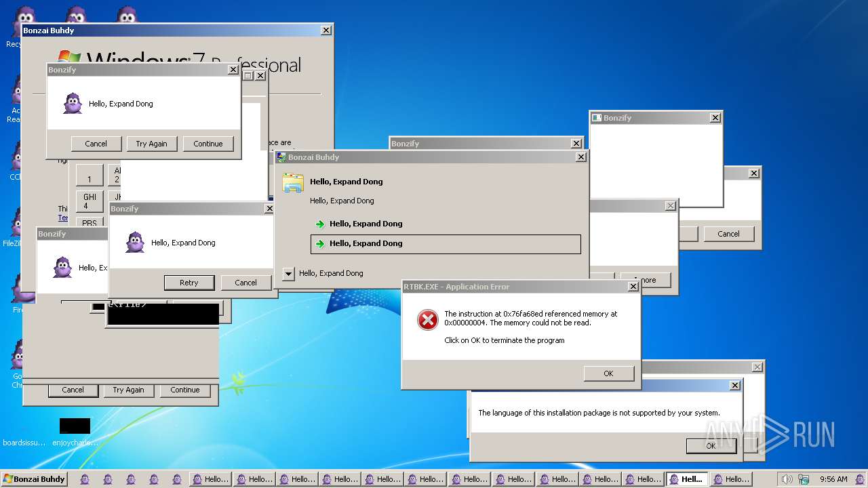Click 'Click on OK to terminate the program' text
Screen dimensions: 868x488
[504, 340]
